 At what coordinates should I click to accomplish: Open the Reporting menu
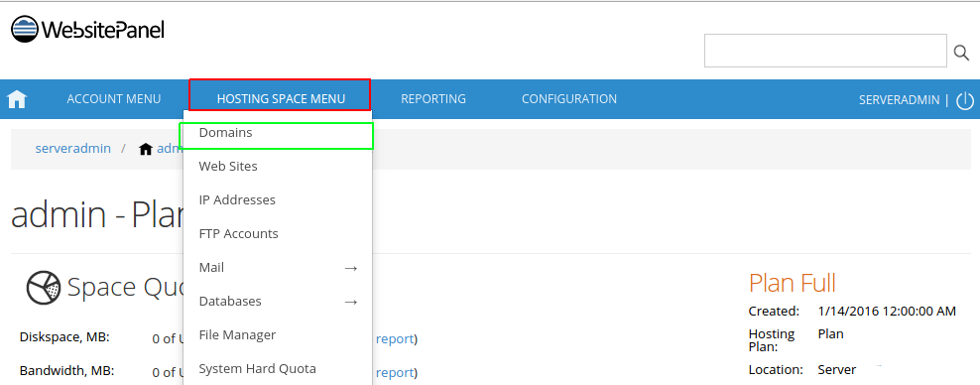click(433, 99)
